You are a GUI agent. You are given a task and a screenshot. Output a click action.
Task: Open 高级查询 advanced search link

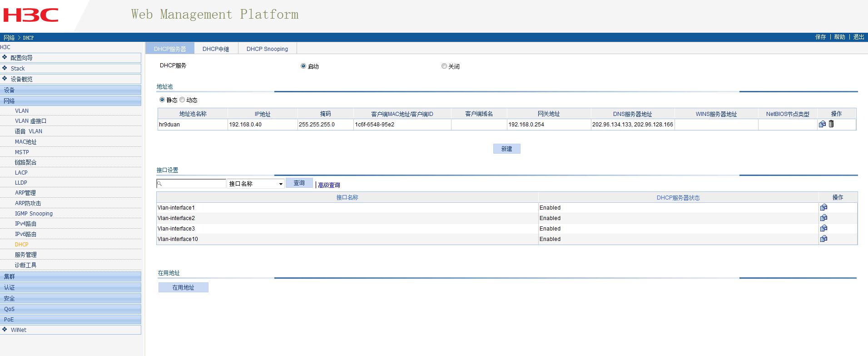(x=329, y=185)
